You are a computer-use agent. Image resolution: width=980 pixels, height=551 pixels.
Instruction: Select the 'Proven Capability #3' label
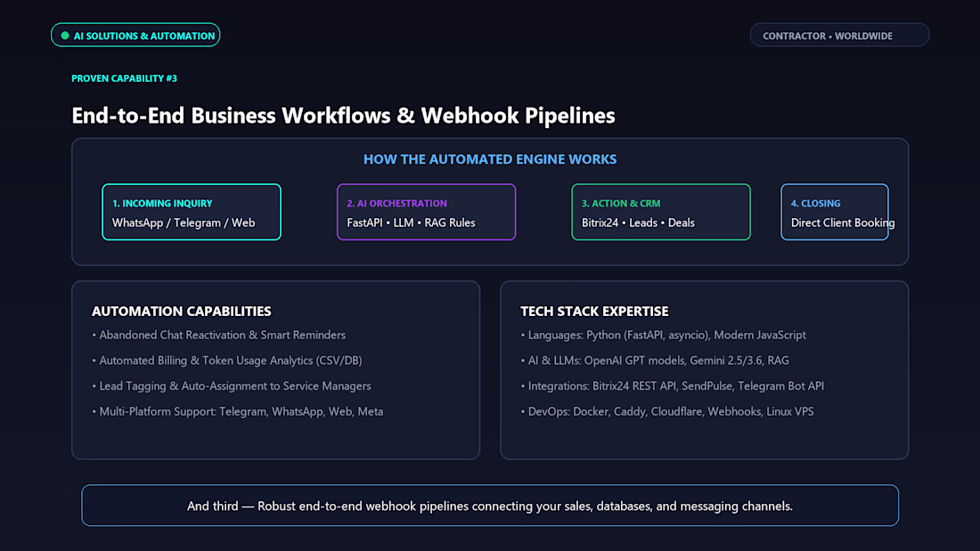coord(124,78)
